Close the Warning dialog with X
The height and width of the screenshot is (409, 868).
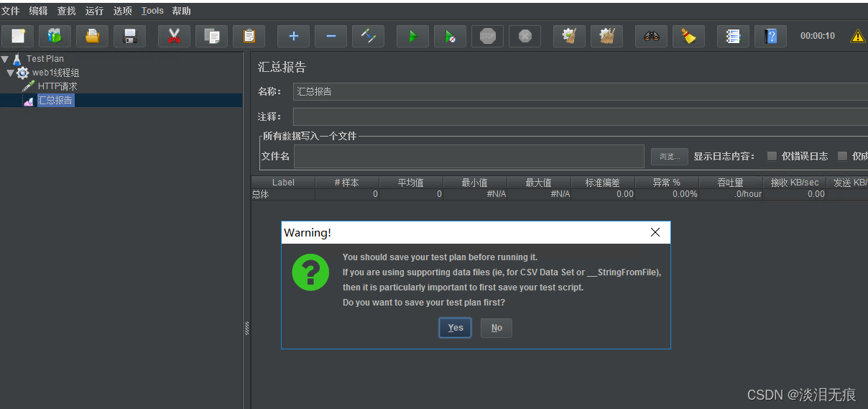(x=655, y=232)
